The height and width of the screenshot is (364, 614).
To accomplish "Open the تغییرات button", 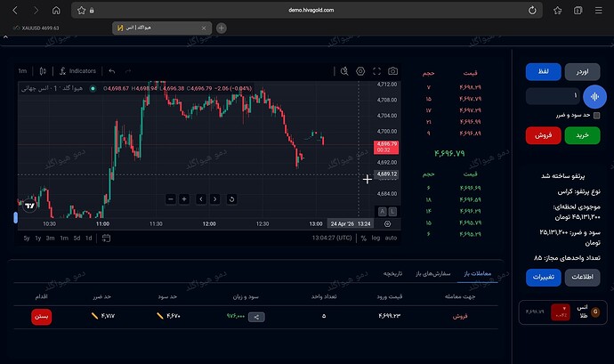I will tap(543, 277).
